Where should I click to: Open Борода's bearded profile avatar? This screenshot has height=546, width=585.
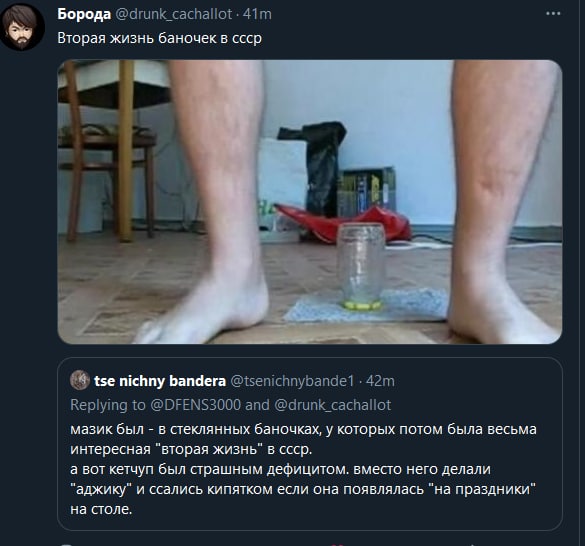pyautogui.click(x=22, y=27)
